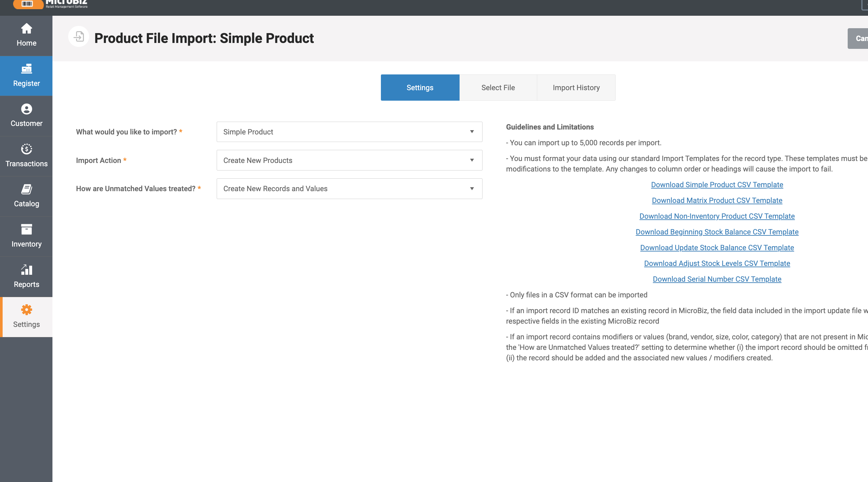Expand the 'What would you like to import' dropdown
The width and height of the screenshot is (868, 482).
pyautogui.click(x=349, y=132)
